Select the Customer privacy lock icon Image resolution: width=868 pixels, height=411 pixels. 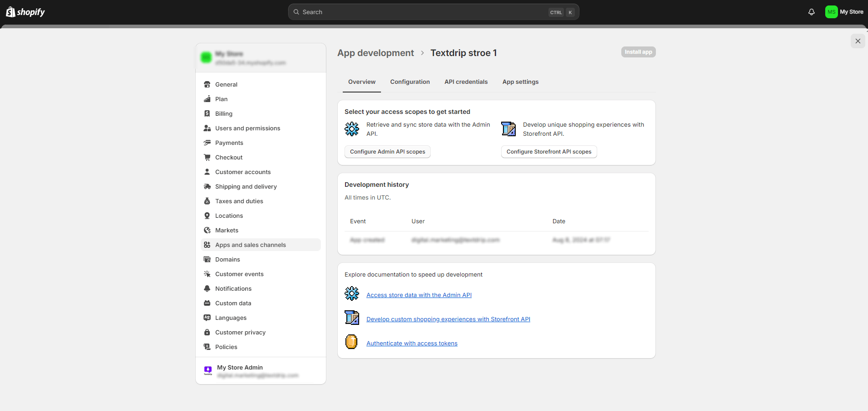[x=208, y=332]
